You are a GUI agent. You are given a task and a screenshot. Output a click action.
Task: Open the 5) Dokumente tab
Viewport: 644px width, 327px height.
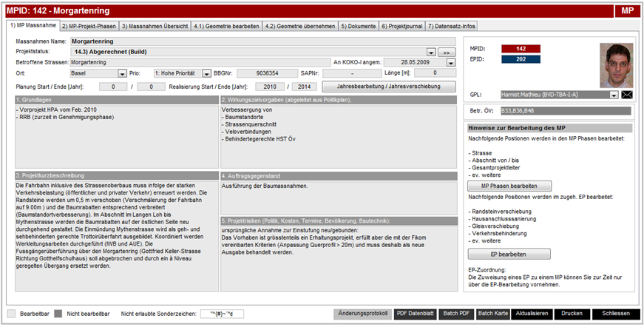[x=358, y=27]
